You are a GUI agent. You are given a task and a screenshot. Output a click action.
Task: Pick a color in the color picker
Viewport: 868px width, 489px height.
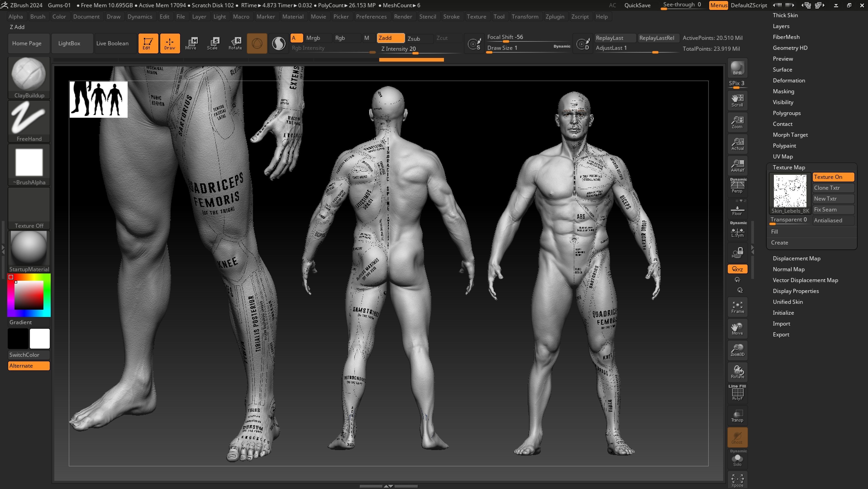(x=29, y=295)
